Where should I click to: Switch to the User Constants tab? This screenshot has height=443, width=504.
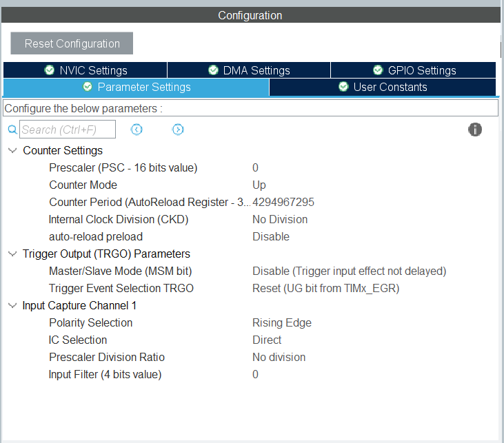383,87
